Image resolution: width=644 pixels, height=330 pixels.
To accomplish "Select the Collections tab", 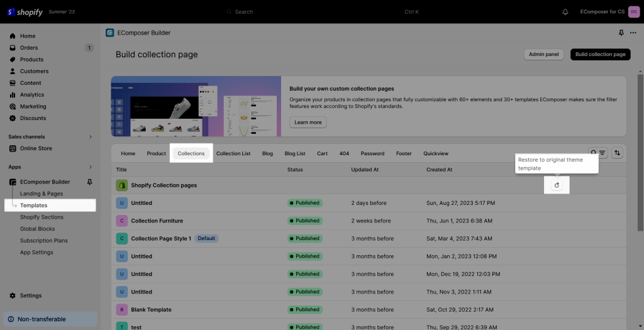I will 191,153.
